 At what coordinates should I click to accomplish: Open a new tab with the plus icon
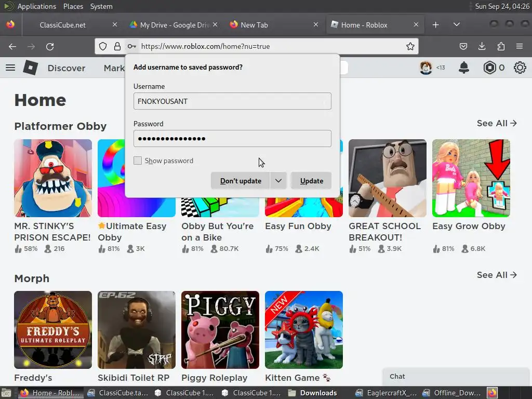tap(436, 25)
